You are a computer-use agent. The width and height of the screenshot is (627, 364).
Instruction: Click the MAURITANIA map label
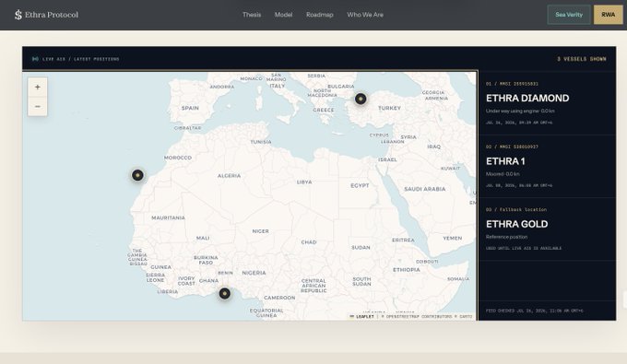click(x=168, y=217)
